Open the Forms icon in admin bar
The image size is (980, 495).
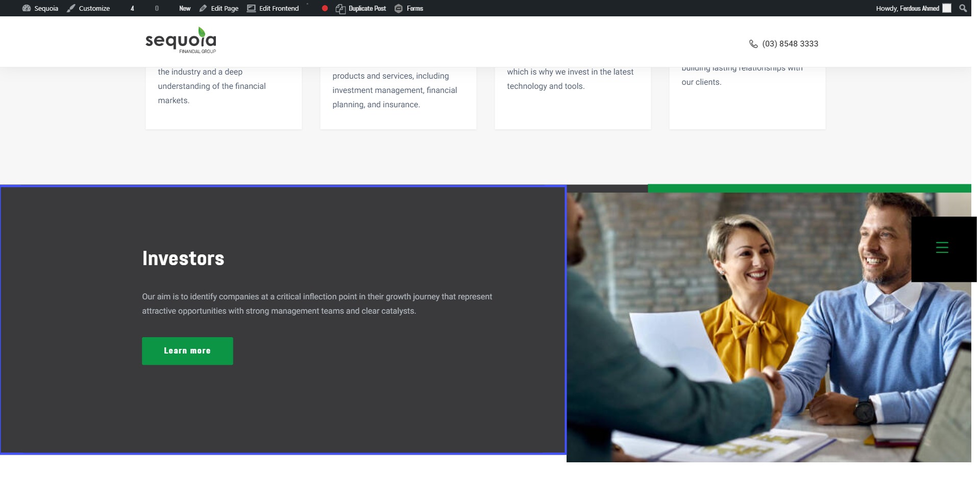coord(399,8)
